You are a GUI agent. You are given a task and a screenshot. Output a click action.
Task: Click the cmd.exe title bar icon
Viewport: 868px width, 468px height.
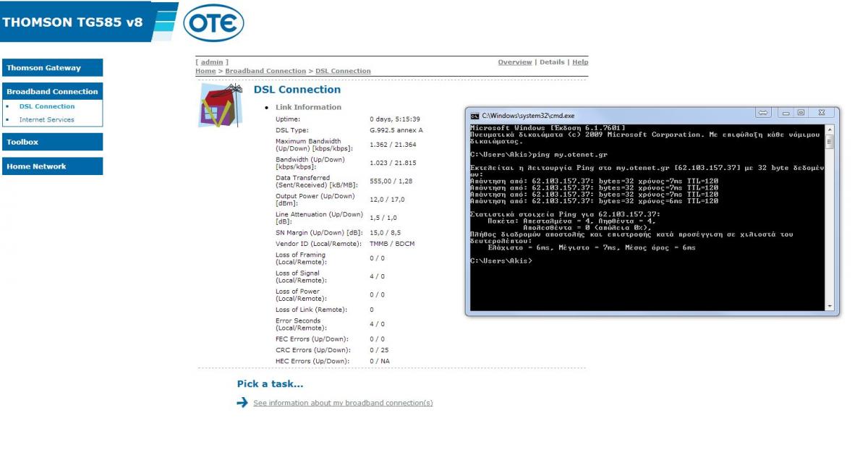pos(475,115)
